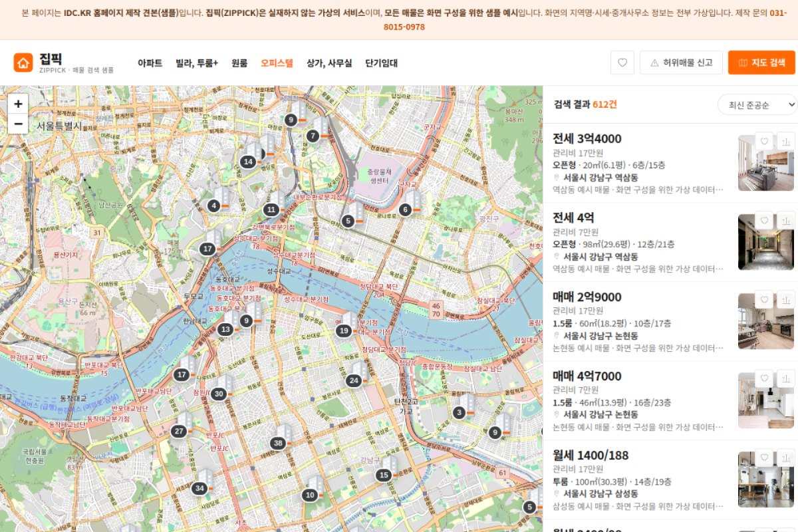The image size is (798, 532).
Task: Select map cluster marker numbered 11
Action: 271,209
